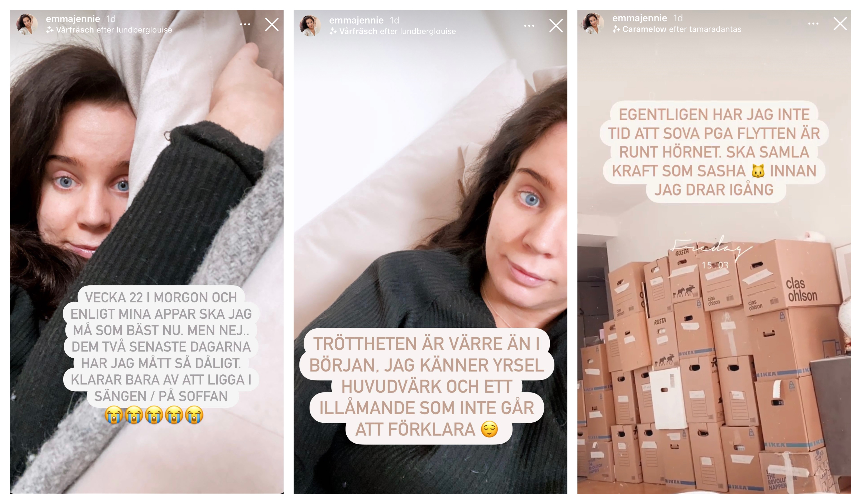Viewport: 861px width, 504px height.
Task: Click the profile avatar on the middle story
Action: click(310, 26)
